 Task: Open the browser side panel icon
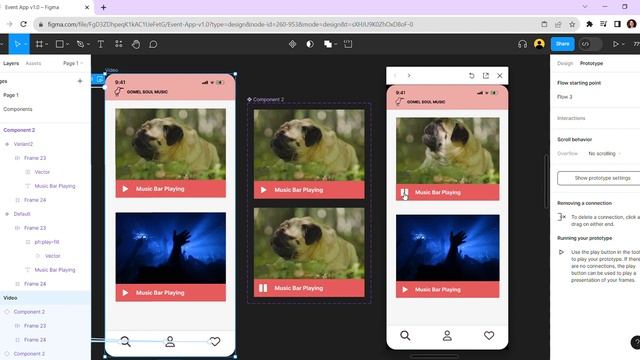[617, 24]
